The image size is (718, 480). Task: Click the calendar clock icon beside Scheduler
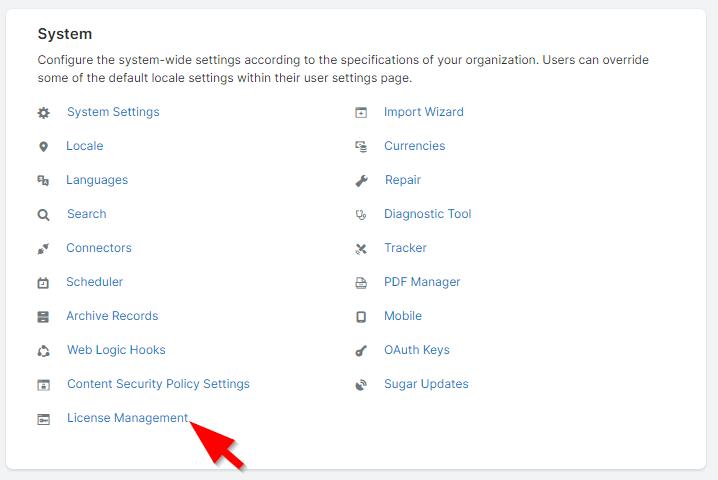coord(43,283)
